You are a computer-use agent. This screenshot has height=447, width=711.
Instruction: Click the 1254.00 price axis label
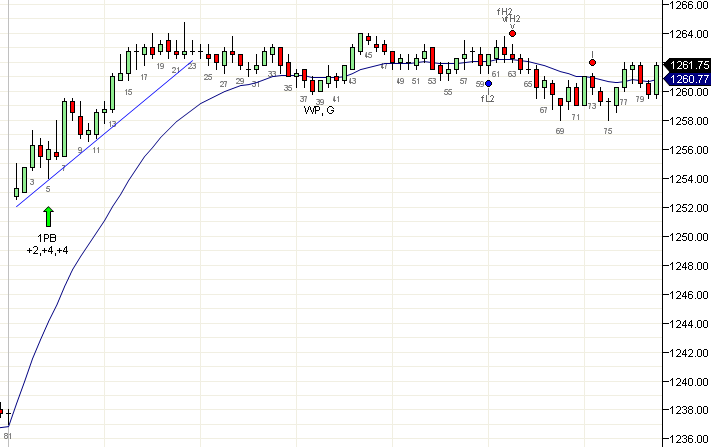689,179
